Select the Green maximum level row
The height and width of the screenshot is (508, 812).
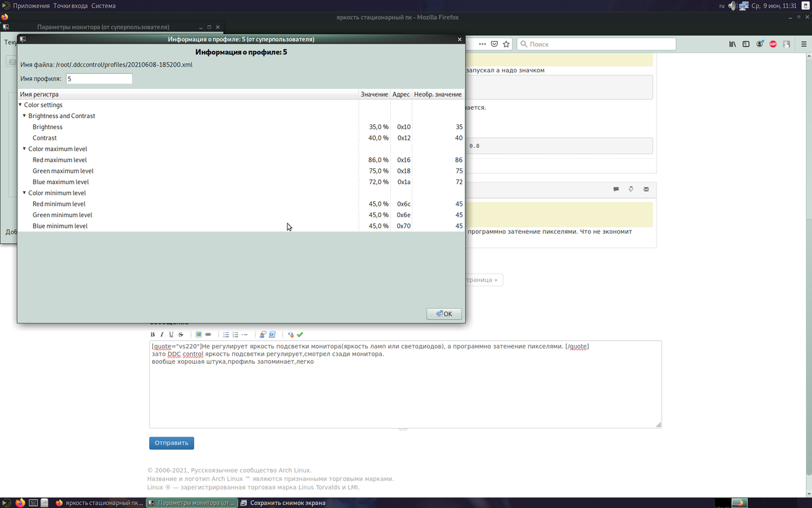click(241, 171)
